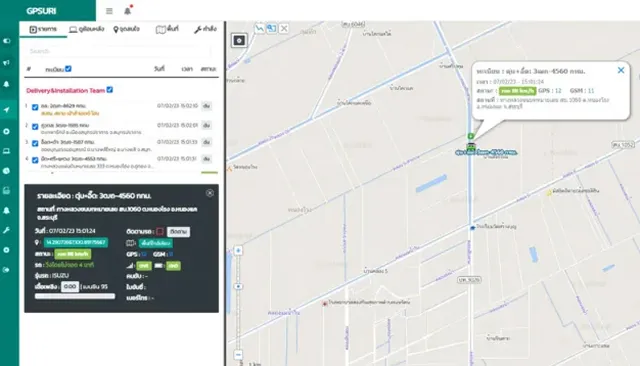Click the teal coordinates button
This screenshot has width=640, height=366.
point(76,242)
